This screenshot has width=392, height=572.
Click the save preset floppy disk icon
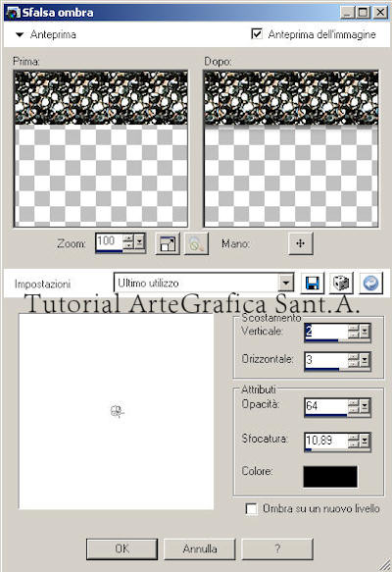pyautogui.click(x=313, y=283)
